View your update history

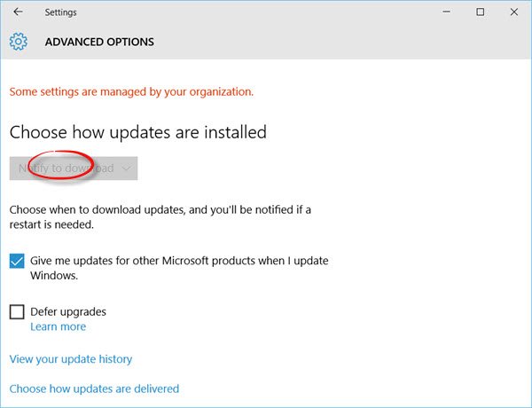[x=71, y=359]
